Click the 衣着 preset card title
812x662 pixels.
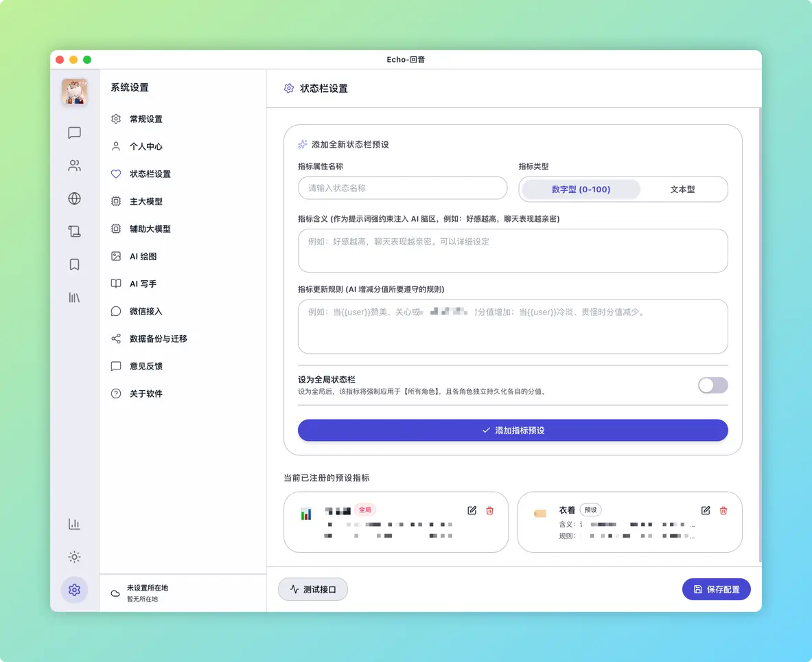(567, 510)
